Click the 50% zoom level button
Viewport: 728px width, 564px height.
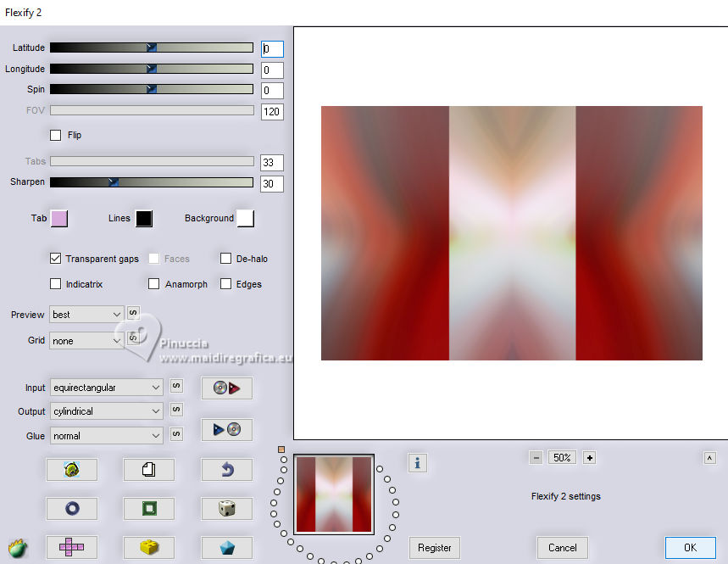click(x=562, y=458)
